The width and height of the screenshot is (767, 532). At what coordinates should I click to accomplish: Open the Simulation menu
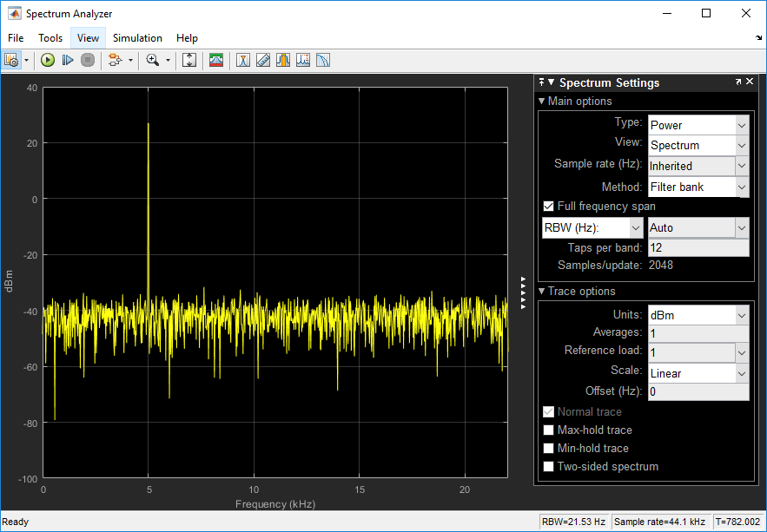[x=137, y=38]
